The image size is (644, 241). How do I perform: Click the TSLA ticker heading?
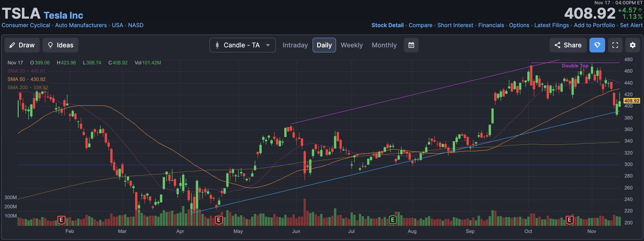21,14
